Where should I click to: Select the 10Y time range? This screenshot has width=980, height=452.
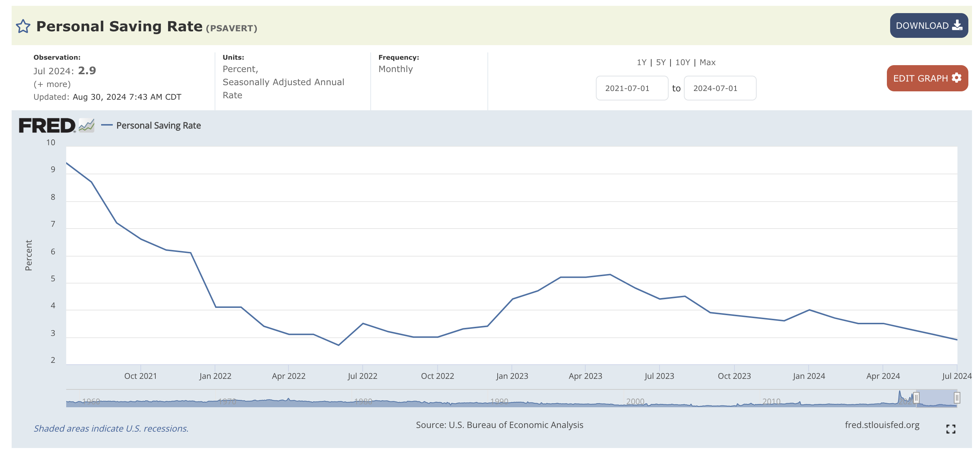(x=682, y=62)
